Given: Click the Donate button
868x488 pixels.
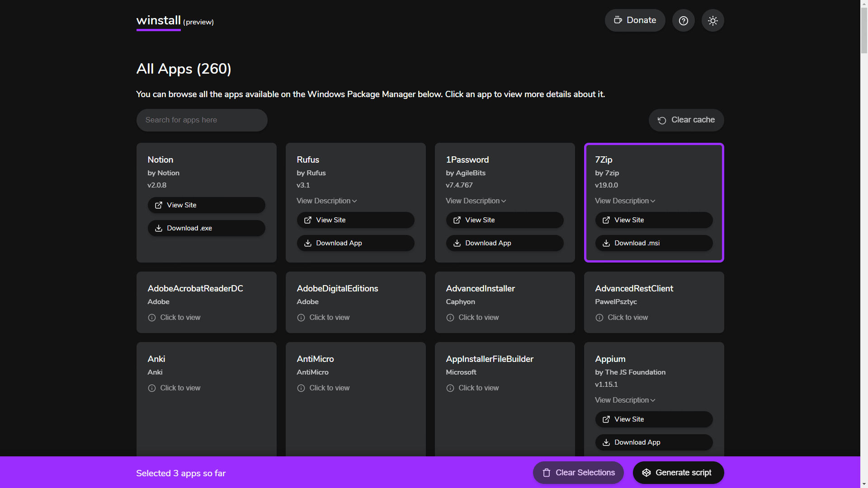Looking at the screenshot, I should coord(635,20).
